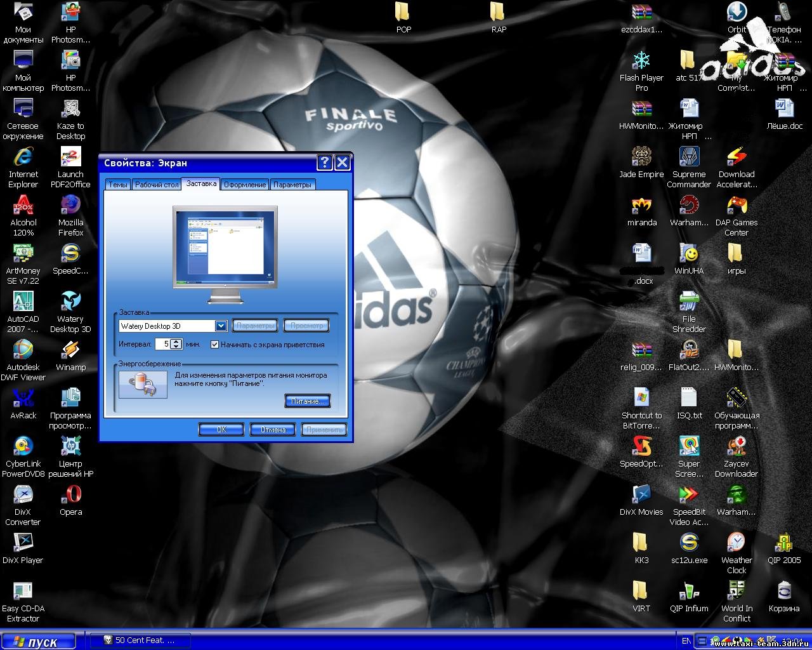The width and height of the screenshot is (812, 650).
Task: Select the Opera desktop icon
Action: pos(70,500)
